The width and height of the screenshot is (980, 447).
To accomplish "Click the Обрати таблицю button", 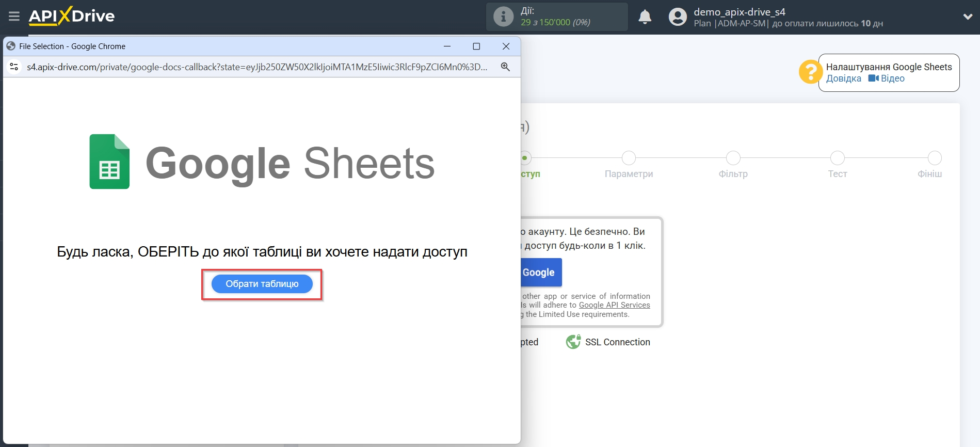I will (x=262, y=284).
